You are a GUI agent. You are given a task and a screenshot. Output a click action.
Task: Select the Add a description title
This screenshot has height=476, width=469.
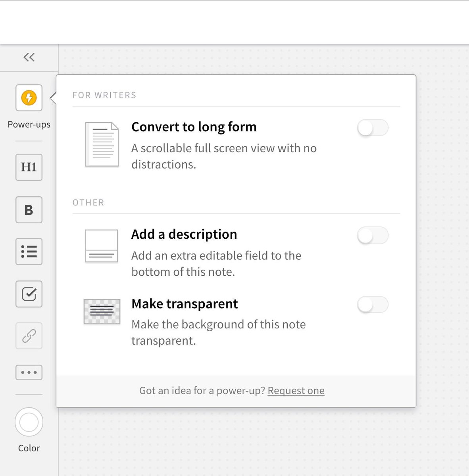pyautogui.click(x=184, y=234)
